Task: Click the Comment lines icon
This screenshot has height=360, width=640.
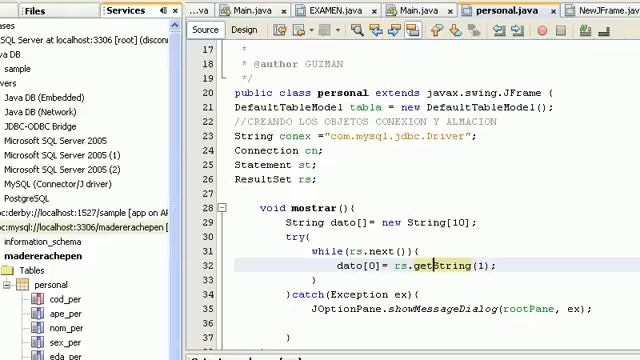Action: tap(585, 30)
